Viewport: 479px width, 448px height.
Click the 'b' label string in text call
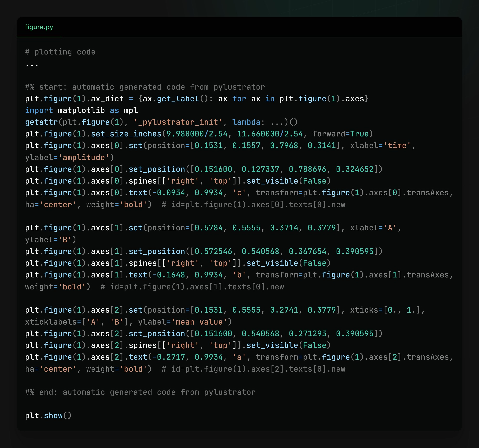[x=239, y=275]
